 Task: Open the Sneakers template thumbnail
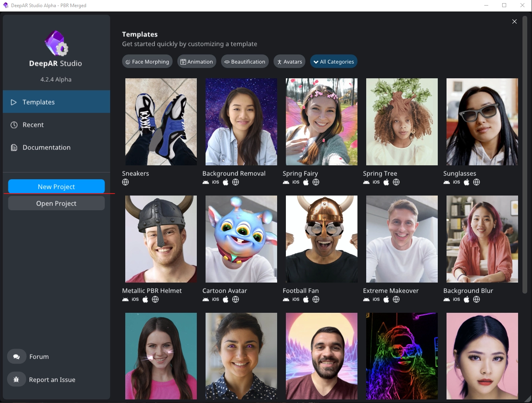click(161, 122)
